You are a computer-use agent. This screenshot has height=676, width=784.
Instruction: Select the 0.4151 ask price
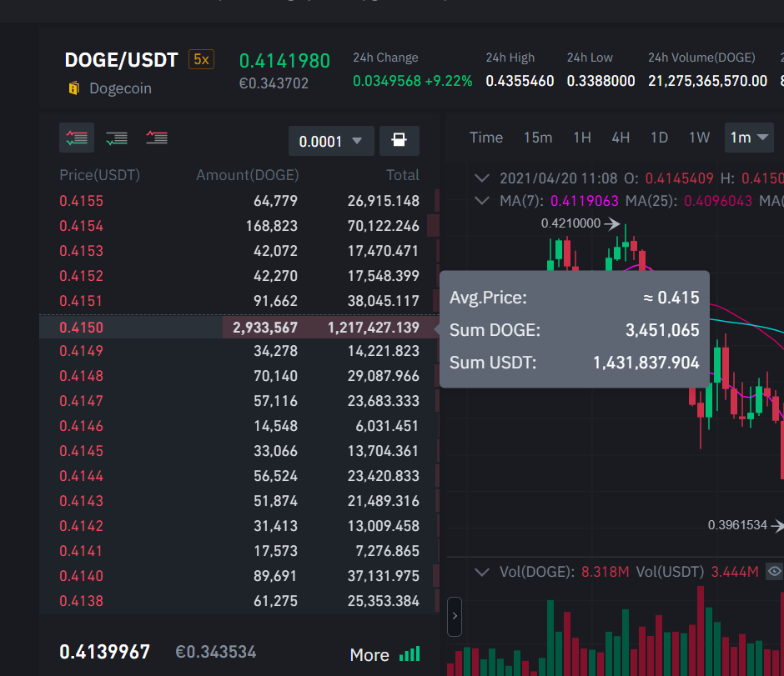81,301
